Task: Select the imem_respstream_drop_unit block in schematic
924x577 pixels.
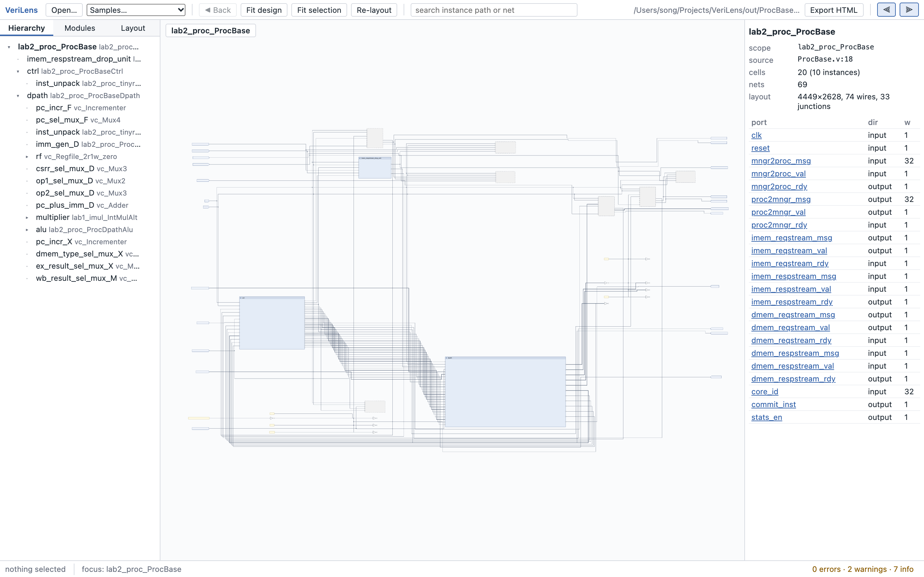Action: (x=375, y=168)
